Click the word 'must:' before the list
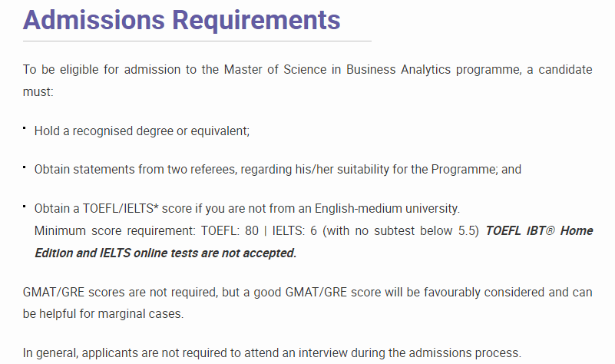Screen dimensions: 615x364 38,92
